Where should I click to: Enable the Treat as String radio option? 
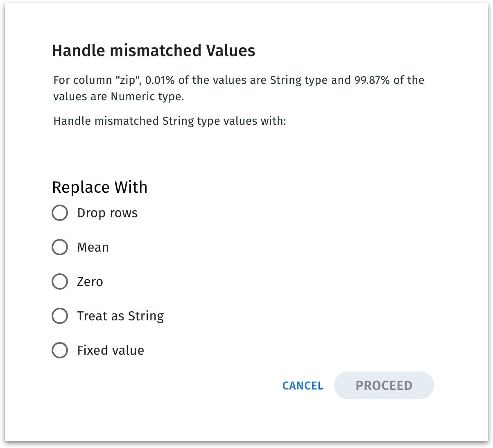[x=60, y=316]
